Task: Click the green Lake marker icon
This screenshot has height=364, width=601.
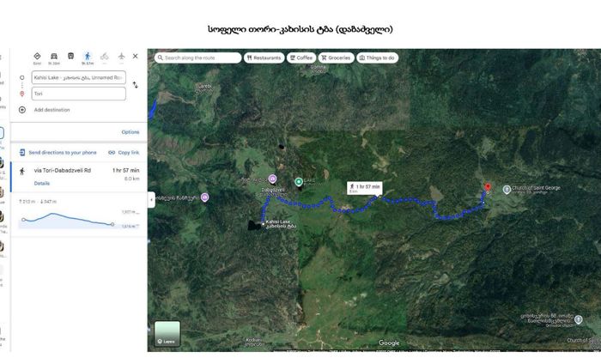Action: coord(299,182)
